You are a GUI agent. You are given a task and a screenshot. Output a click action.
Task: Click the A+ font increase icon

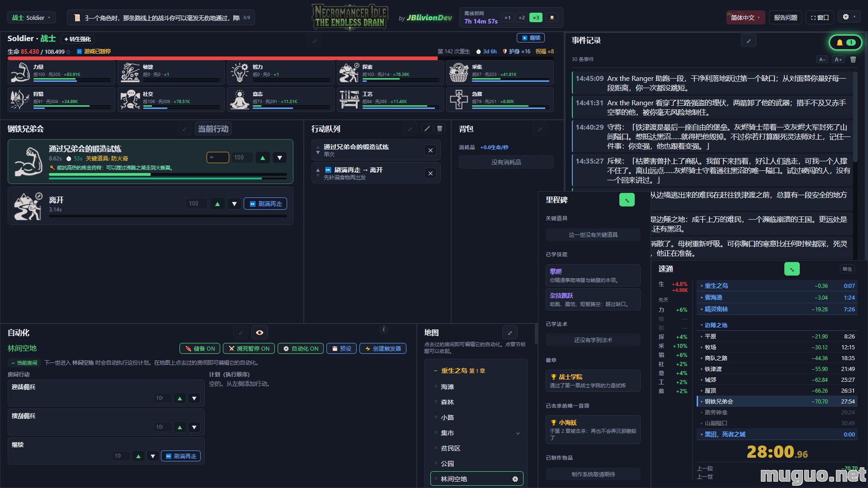pyautogui.click(x=838, y=59)
